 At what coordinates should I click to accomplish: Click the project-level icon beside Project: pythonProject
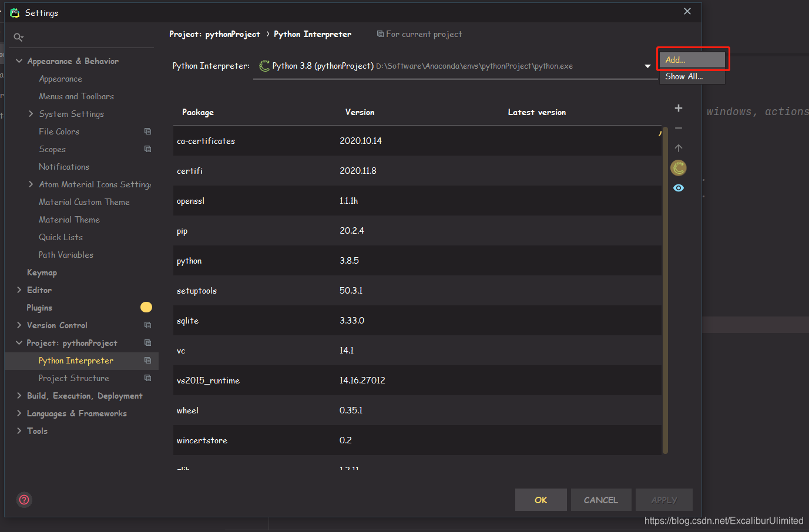coord(148,343)
